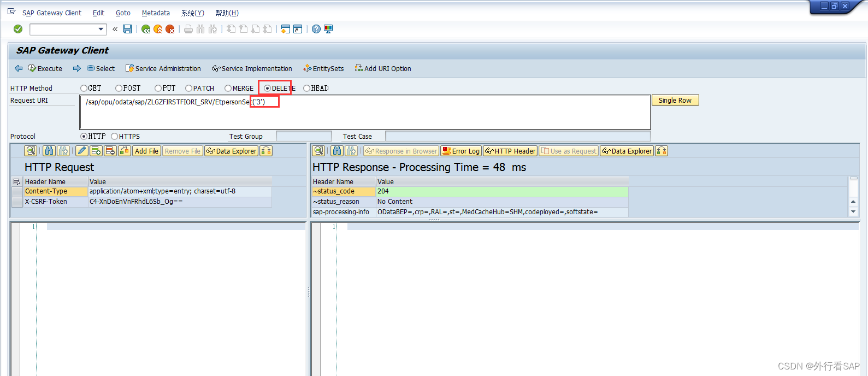Click into the Request URI text box

point(365,113)
